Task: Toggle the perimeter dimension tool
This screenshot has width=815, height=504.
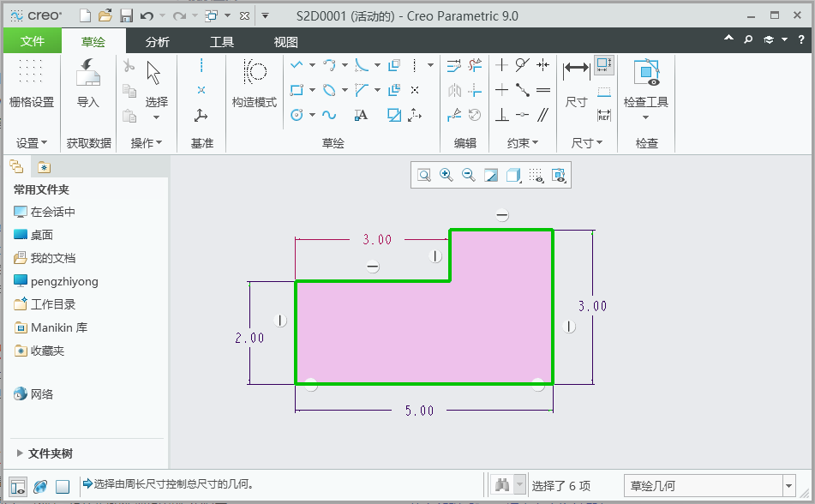Action: pyautogui.click(x=604, y=65)
